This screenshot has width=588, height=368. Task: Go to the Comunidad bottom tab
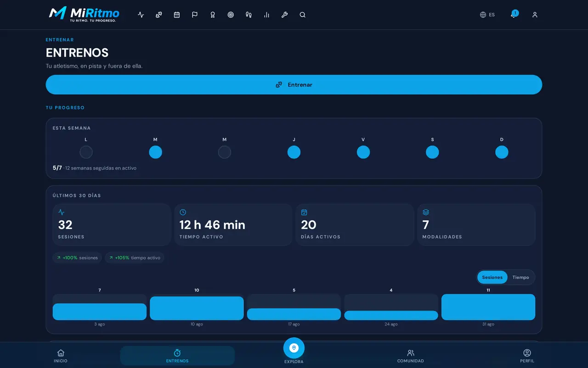pyautogui.click(x=411, y=356)
